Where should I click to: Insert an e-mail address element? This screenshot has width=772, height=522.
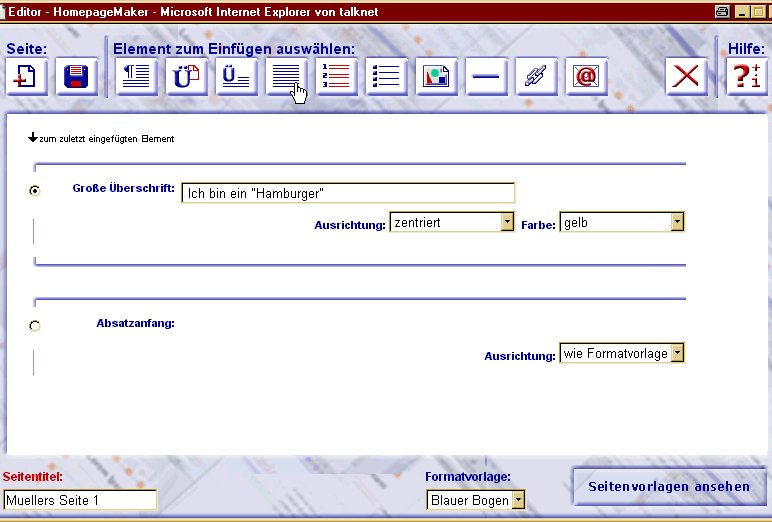click(x=587, y=78)
